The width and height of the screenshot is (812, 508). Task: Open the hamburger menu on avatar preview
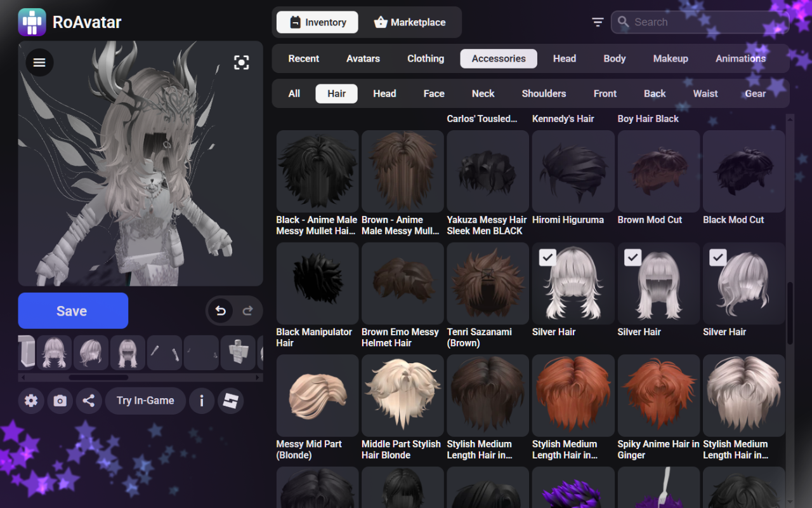39,62
